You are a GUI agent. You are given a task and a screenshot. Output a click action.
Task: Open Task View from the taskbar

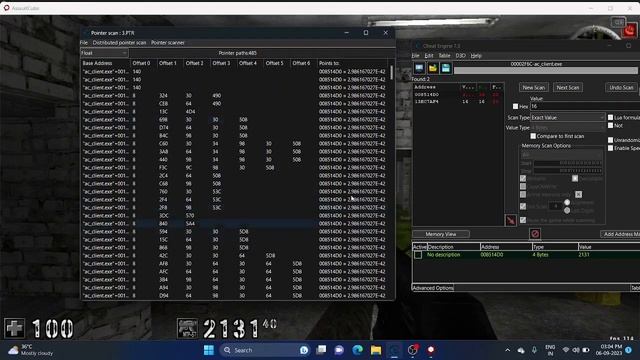(x=321, y=350)
